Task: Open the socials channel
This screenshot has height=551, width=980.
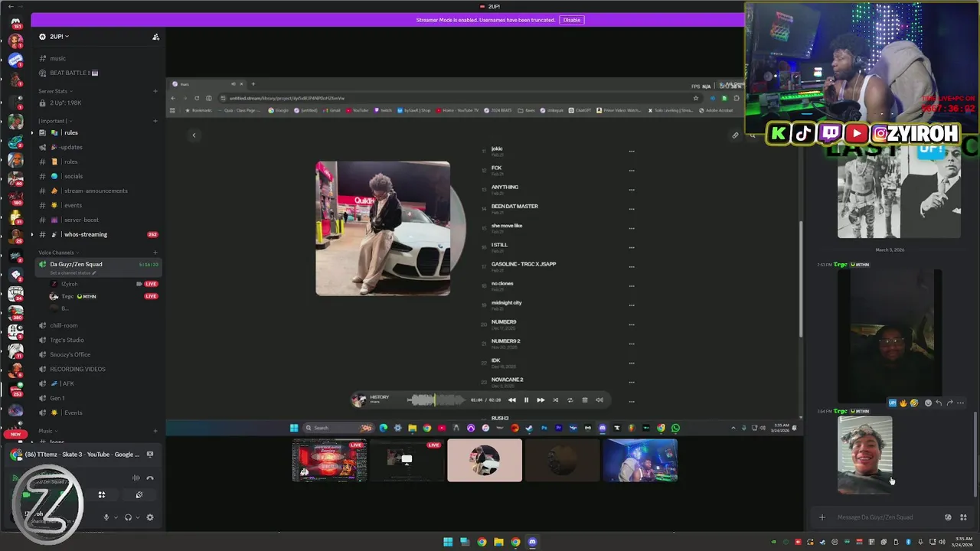Action: (98, 176)
